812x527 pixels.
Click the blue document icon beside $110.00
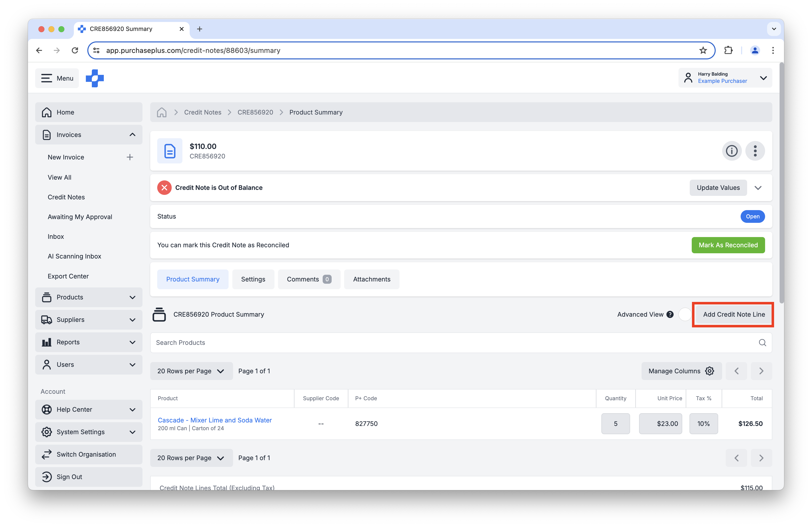click(170, 151)
